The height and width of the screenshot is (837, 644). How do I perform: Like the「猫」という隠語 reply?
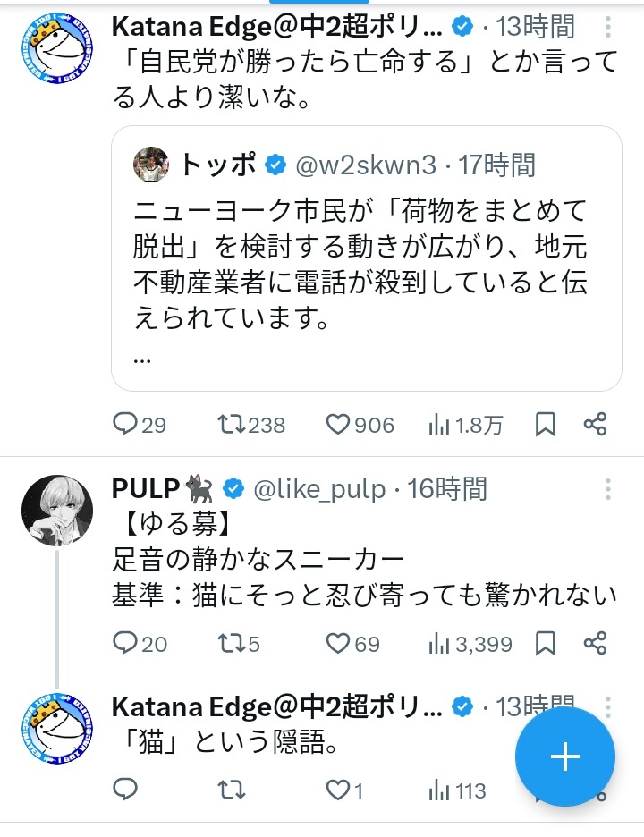point(338,790)
